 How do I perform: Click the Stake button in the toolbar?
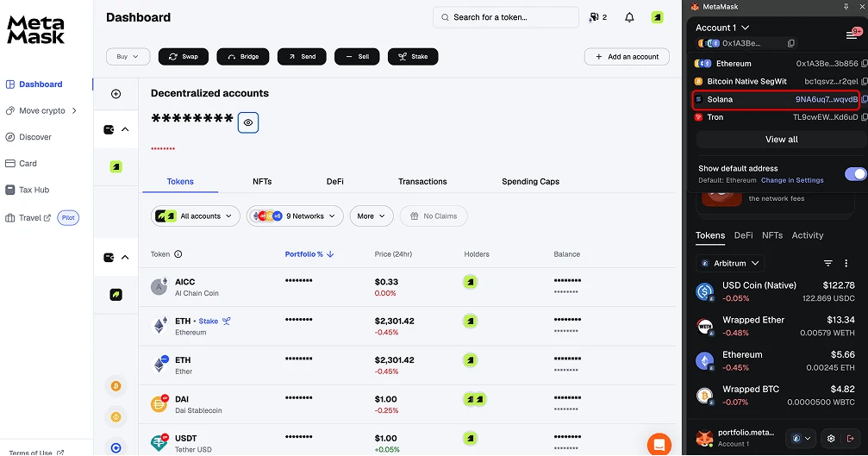[413, 56]
